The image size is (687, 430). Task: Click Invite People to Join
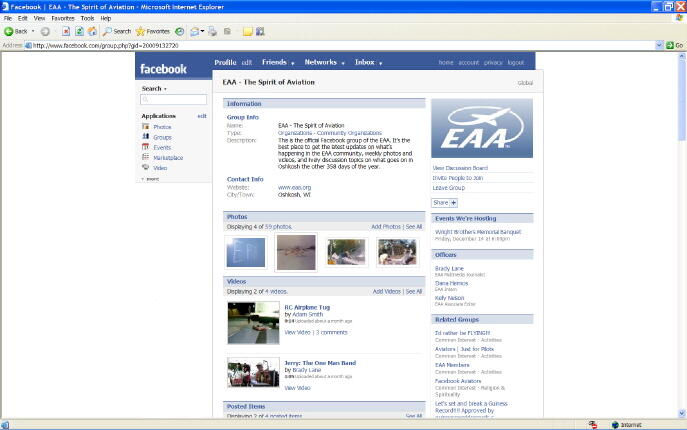[457, 178]
